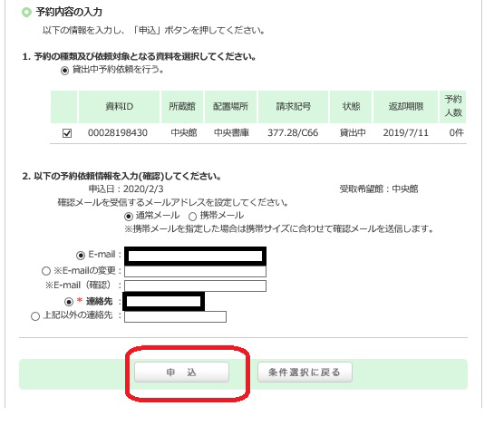The height and width of the screenshot is (426, 504).
Task: Click the 条件選択に戻る button
Action: [305, 373]
